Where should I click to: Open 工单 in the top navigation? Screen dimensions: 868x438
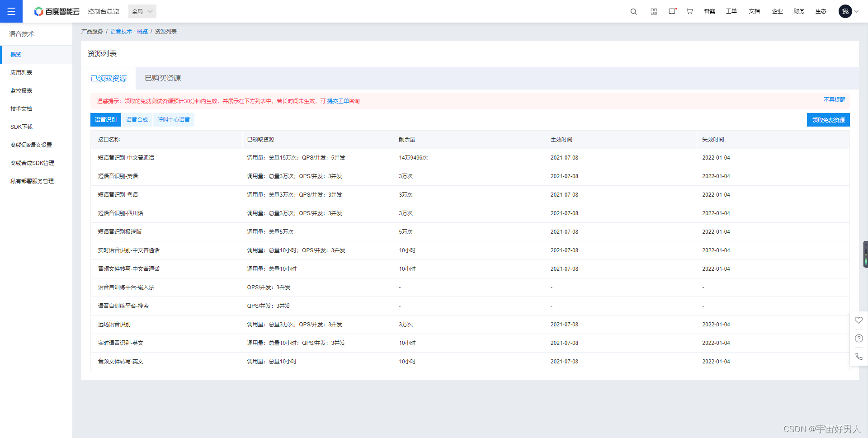pos(731,11)
